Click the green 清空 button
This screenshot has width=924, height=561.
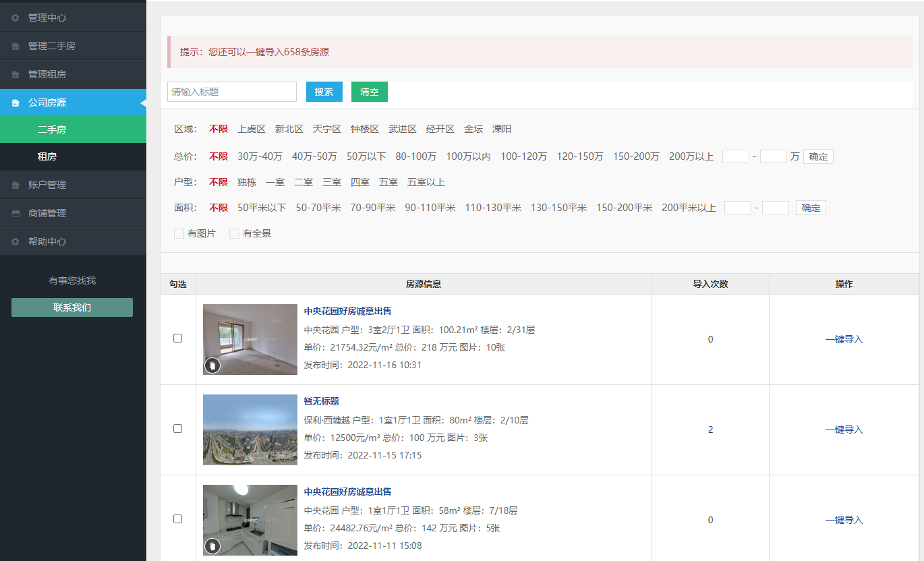click(x=369, y=92)
